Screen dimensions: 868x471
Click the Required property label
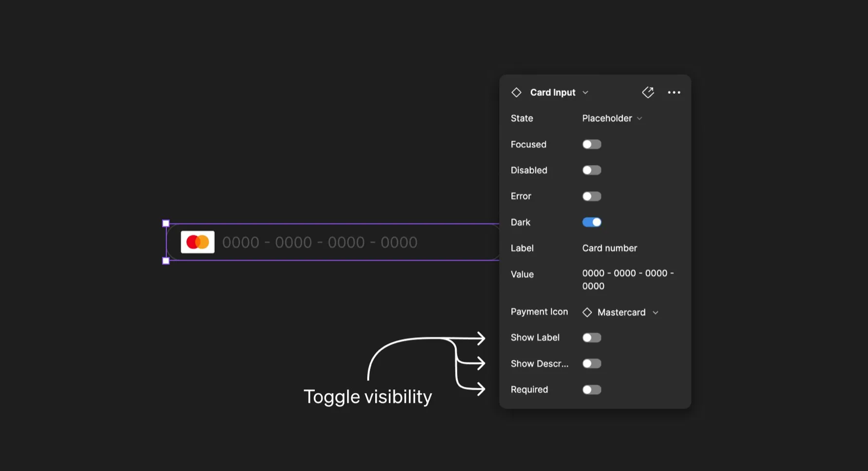(x=529, y=390)
